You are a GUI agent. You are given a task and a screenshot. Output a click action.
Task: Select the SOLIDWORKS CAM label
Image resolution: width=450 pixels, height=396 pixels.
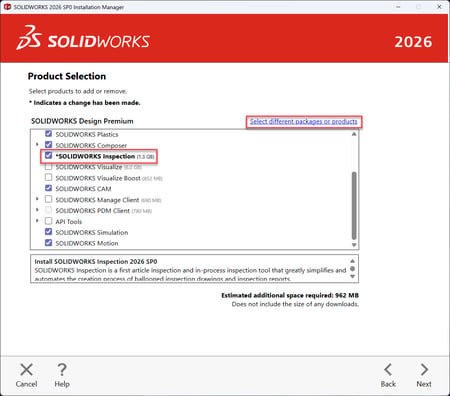[83, 189]
